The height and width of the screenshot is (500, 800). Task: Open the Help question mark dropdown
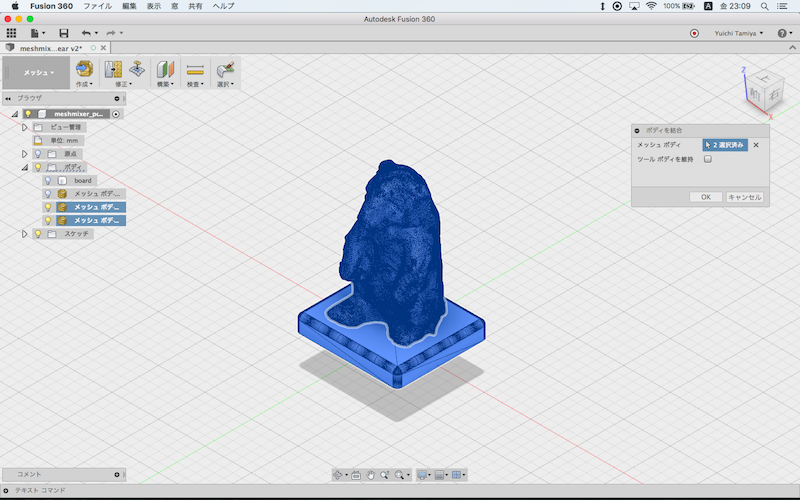click(785, 33)
